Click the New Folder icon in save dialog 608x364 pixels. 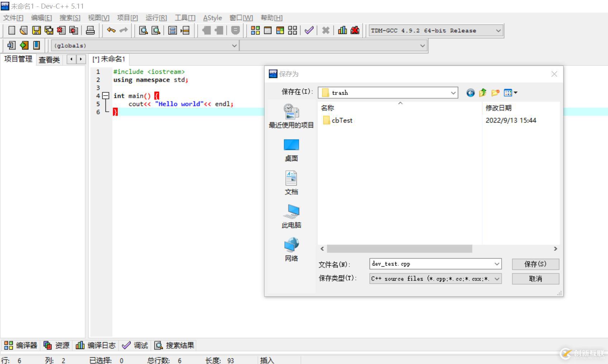pyautogui.click(x=495, y=93)
